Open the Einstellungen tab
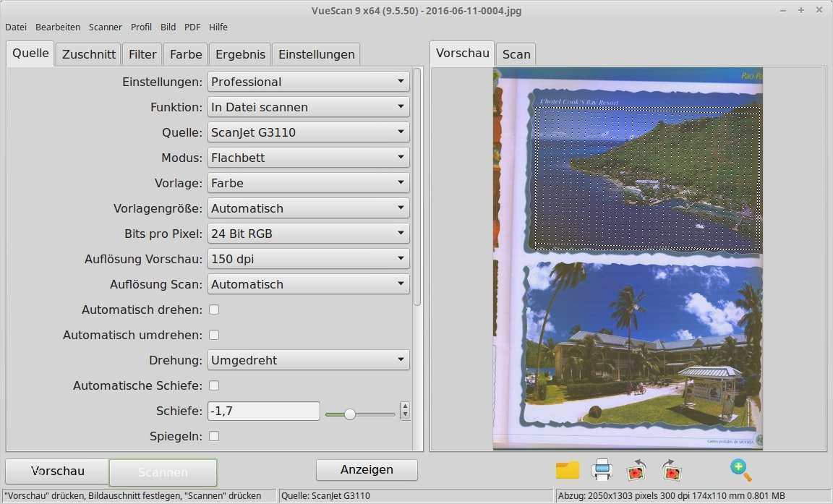Image resolution: width=833 pixels, height=504 pixels. [x=316, y=54]
